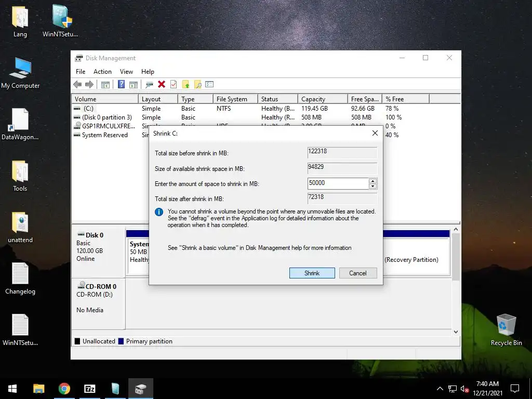Select the WinNTSetup text file at bottom of desktop
This screenshot has width=532, height=399.
tap(20, 330)
